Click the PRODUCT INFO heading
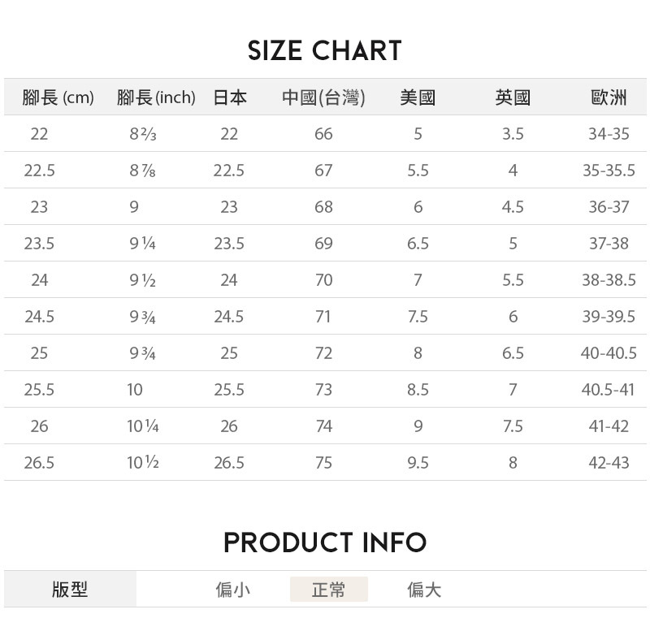 coord(325,542)
